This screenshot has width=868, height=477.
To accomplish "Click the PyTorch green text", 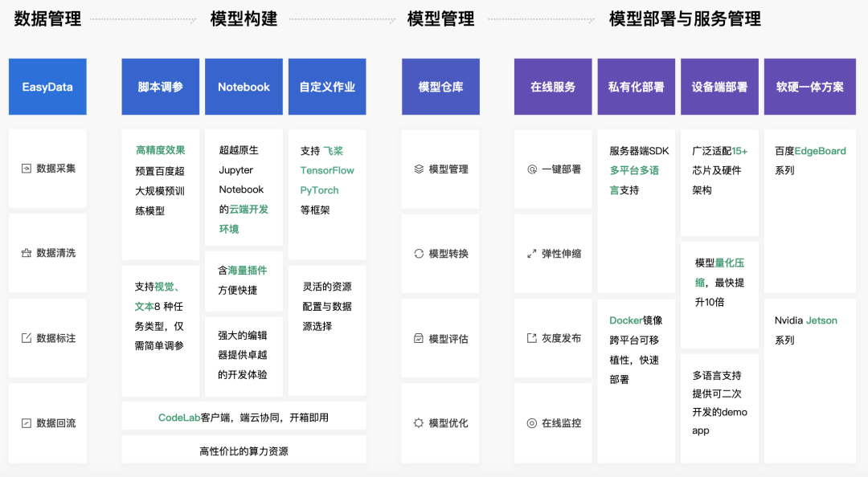I will (x=319, y=190).
